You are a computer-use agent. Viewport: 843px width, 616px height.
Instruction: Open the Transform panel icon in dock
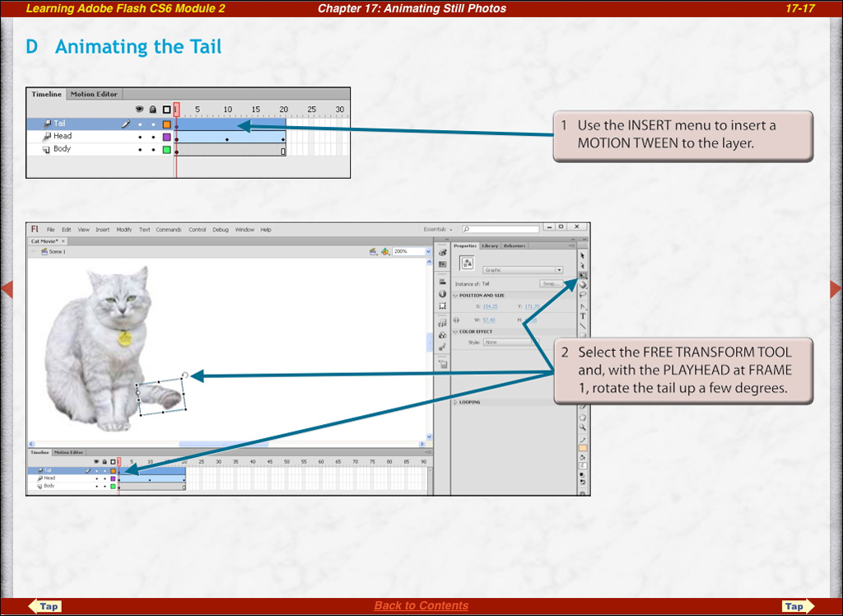click(442, 306)
